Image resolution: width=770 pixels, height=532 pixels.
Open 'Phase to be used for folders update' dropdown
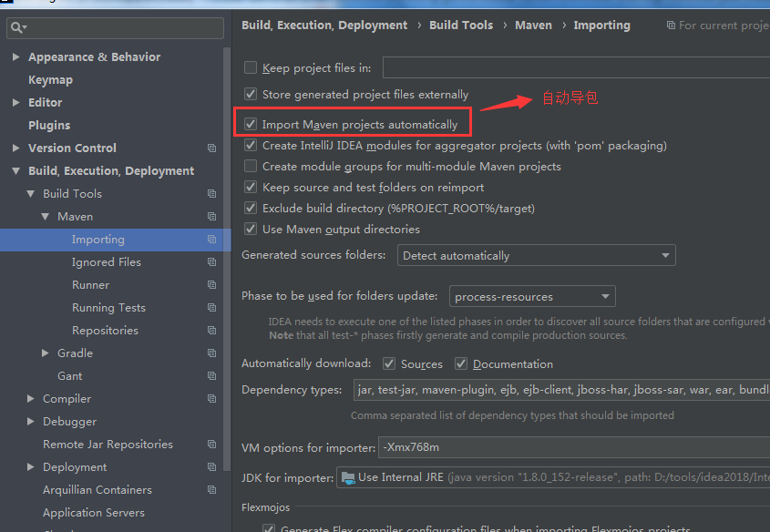tap(532, 296)
